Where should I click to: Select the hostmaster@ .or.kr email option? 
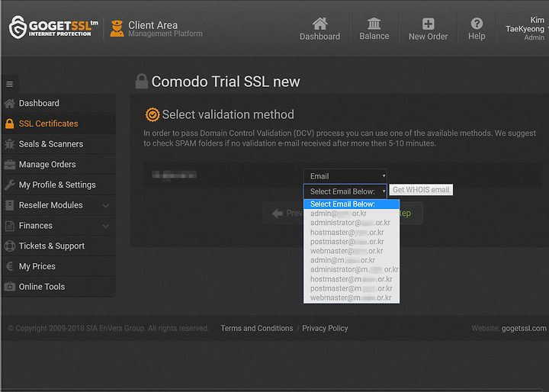pyautogui.click(x=352, y=233)
